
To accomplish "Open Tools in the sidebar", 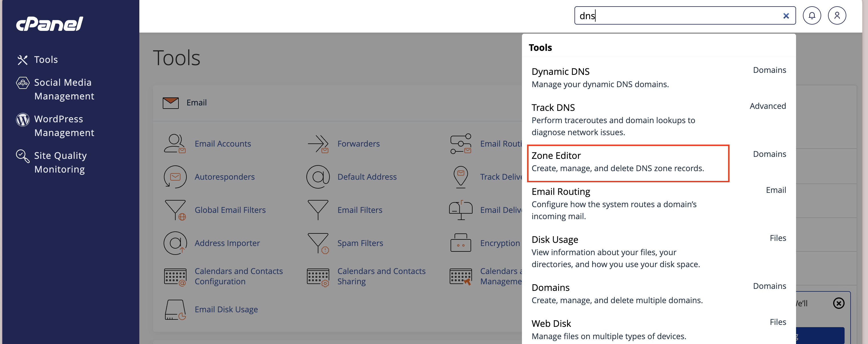I will [46, 60].
